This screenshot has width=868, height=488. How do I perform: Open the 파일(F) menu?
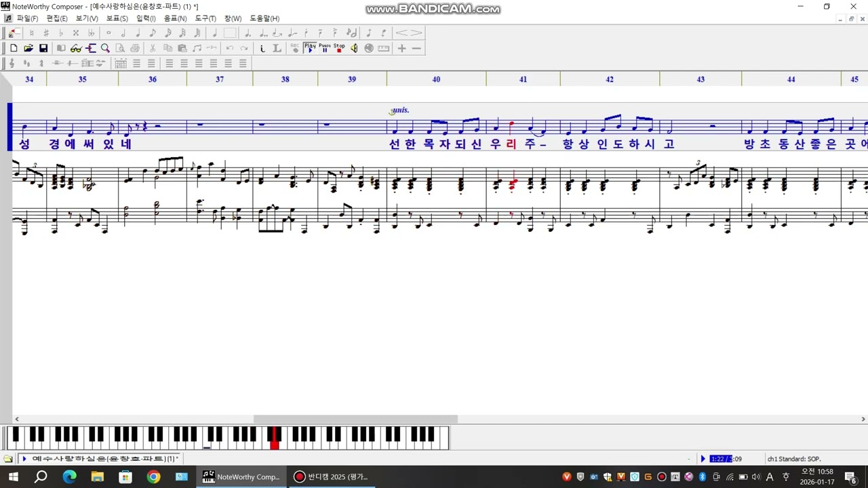click(27, 18)
